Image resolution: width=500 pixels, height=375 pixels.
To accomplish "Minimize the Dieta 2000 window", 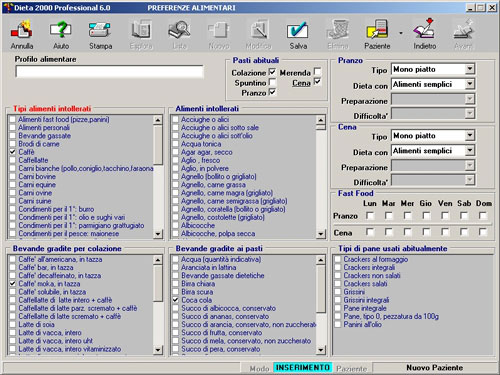I will 470,7.
